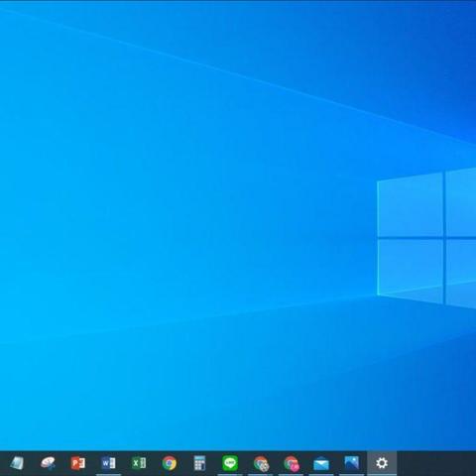Open PowerPoint from the taskbar

click(78, 463)
